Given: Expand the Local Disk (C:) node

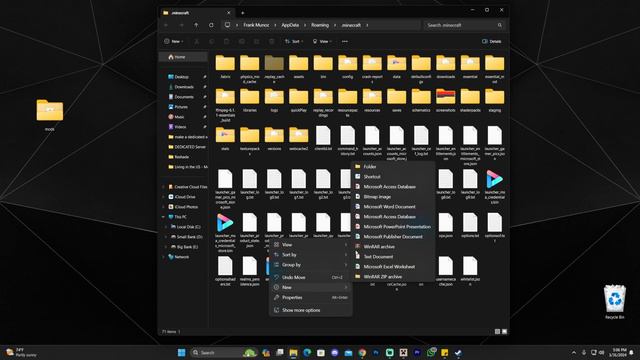Looking at the screenshot, I should (x=166, y=227).
